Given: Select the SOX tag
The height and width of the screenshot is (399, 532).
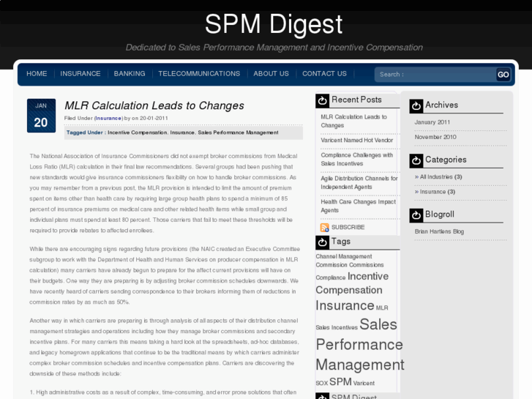Looking at the screenshot, I should (x=322, y=384).
